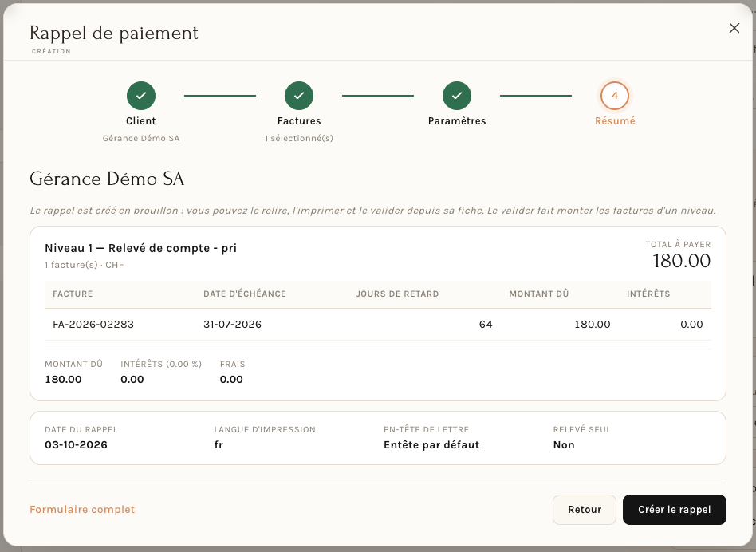Close the Rappel de paiement dialog
Viewport: 756px width, 552px height.
tap(734, 28)
